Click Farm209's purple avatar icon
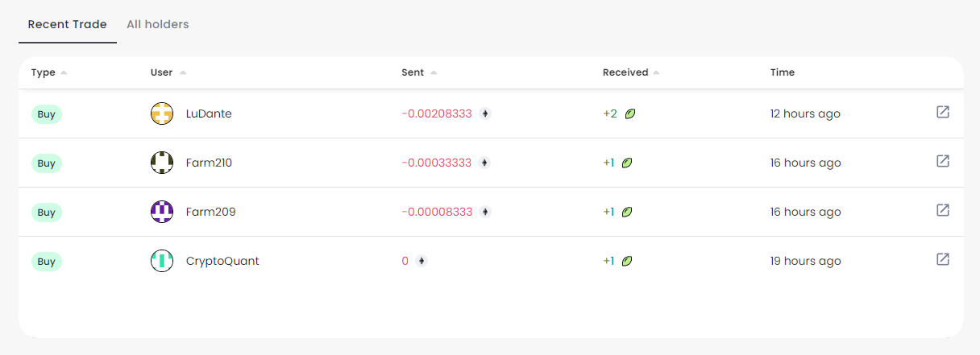 pyautogui.click(x=162, y=212)
